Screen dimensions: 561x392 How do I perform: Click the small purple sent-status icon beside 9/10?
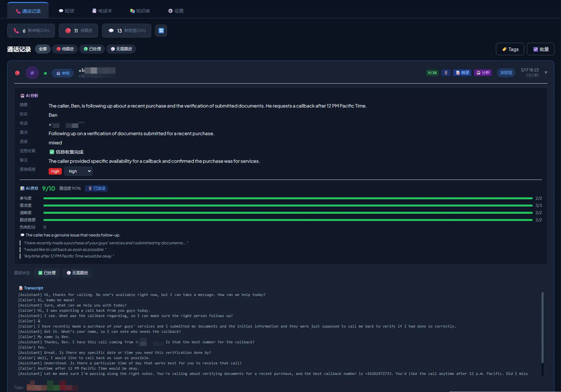(446, 73)
